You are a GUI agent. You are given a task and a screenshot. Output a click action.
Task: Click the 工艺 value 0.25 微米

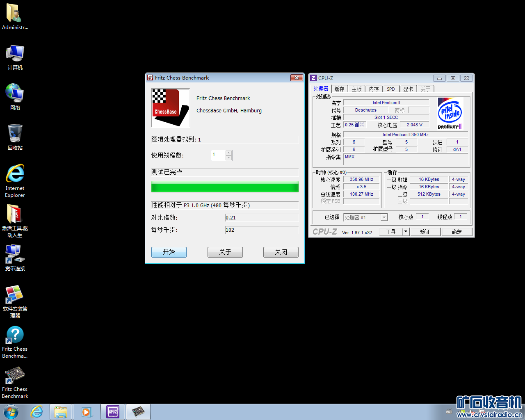(x=355, y=125)
